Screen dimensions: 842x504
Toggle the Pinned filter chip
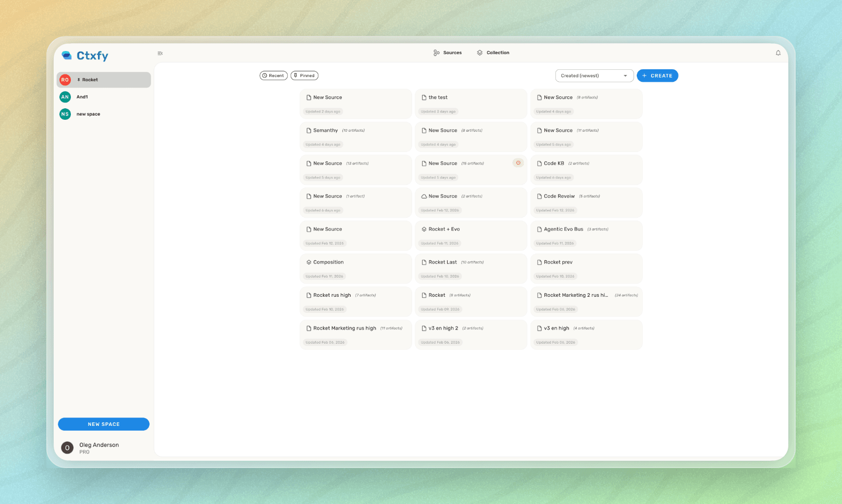(304, 75)
